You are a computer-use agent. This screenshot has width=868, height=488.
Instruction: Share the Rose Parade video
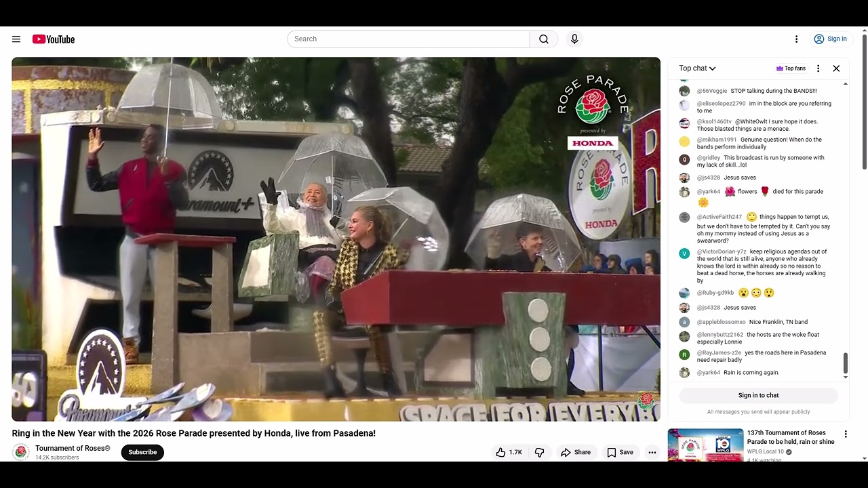coord(575,452)
